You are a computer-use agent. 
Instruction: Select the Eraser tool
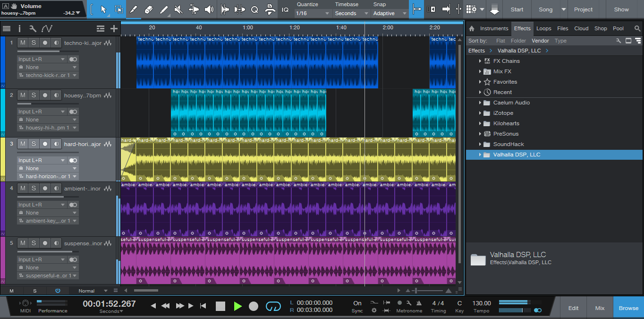150,9
